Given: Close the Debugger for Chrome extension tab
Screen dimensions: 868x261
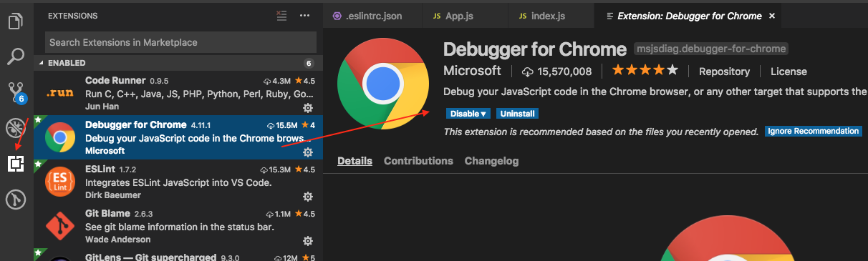Looking at the screenshot, I should (x=771, y=15).
